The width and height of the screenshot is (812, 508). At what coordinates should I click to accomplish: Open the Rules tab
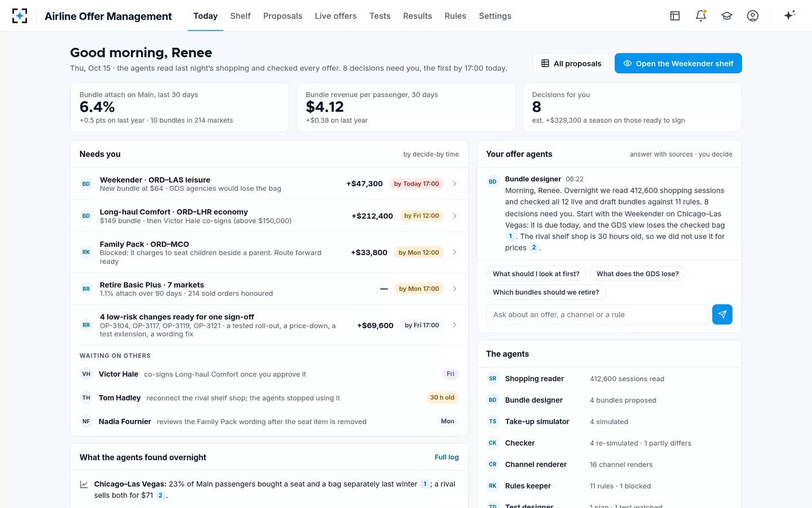[455, 16]
